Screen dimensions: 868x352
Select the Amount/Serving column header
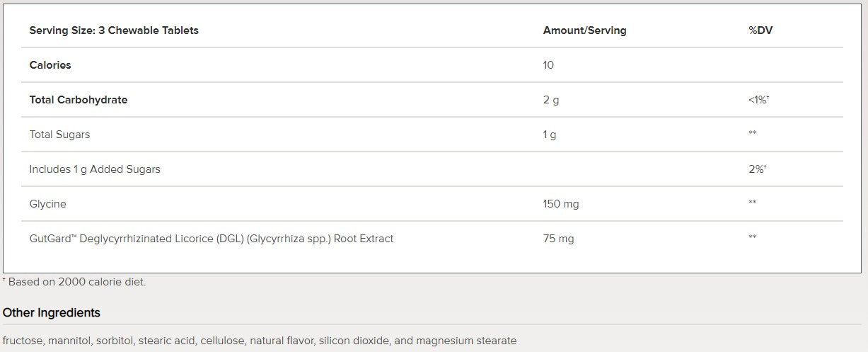click(584, 30)
